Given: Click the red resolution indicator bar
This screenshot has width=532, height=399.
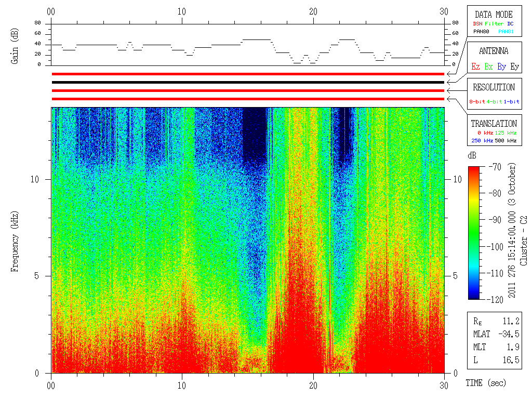Looking at the screenshot, I should (248, 90).
